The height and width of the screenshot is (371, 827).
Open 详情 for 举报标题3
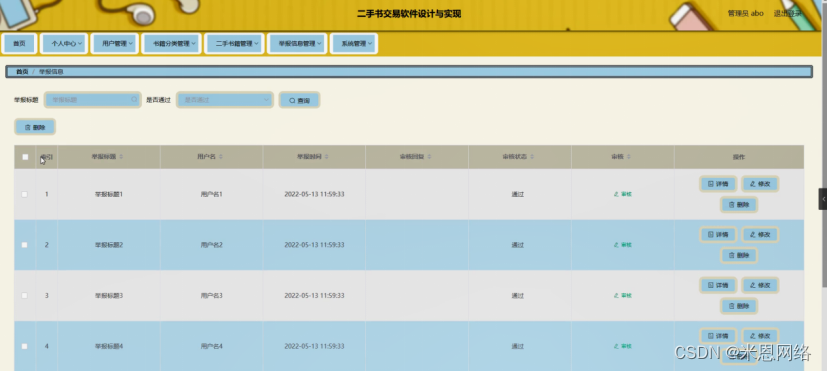[x=718, y=286]
